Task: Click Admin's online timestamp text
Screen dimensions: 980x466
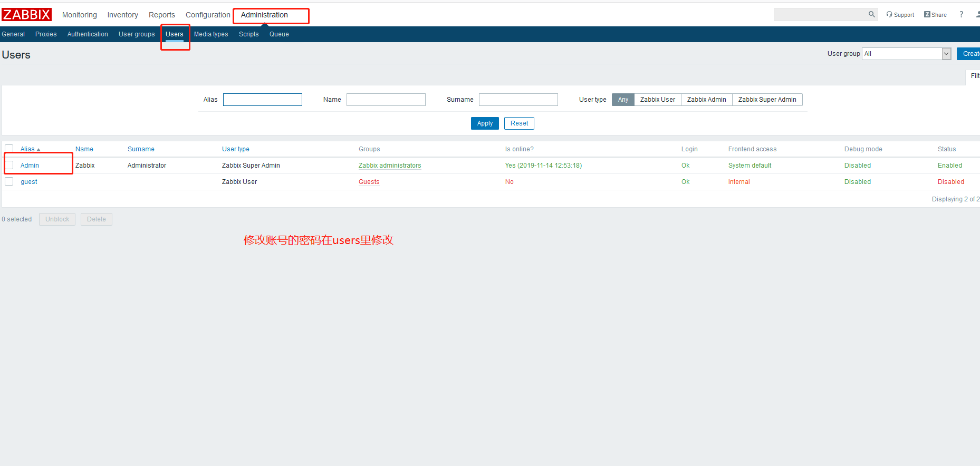Action: [543, 166]
